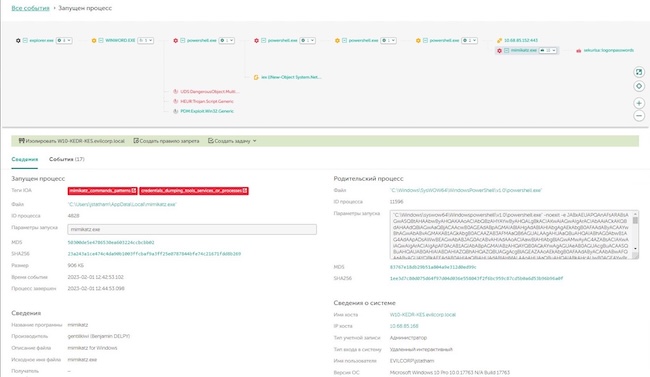Click the detection icon for PDM:Exploit.Win32.Generic
The width and height of the screenshot is (650, 377).
[175, 112]
